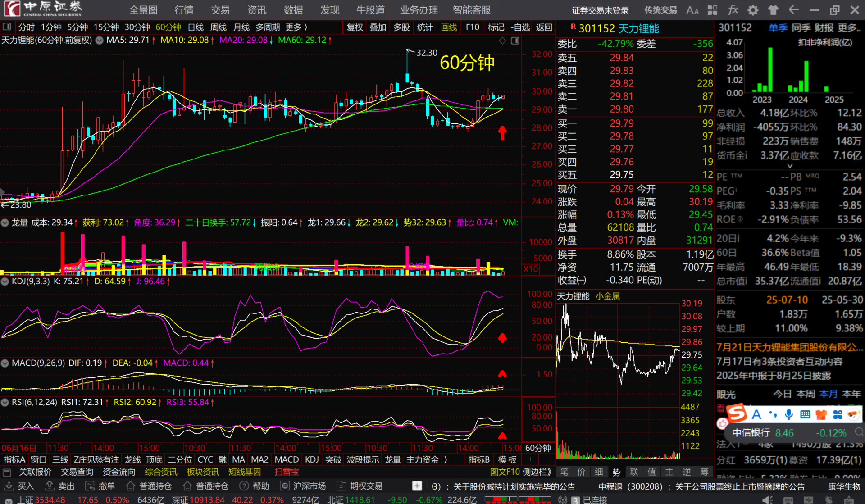Click the 撤单 cancel order icon

(90, 486)
